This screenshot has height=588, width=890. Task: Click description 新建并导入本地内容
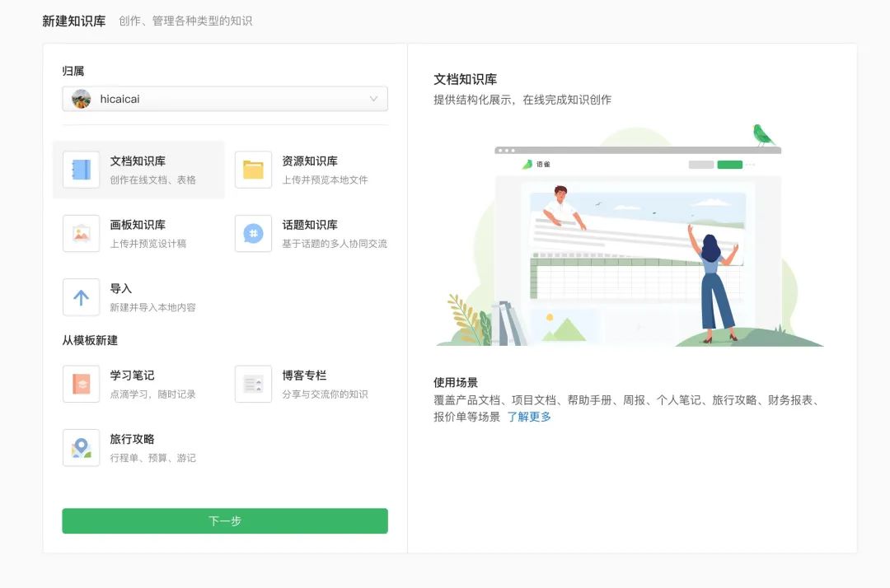click(x=152, y=307)
